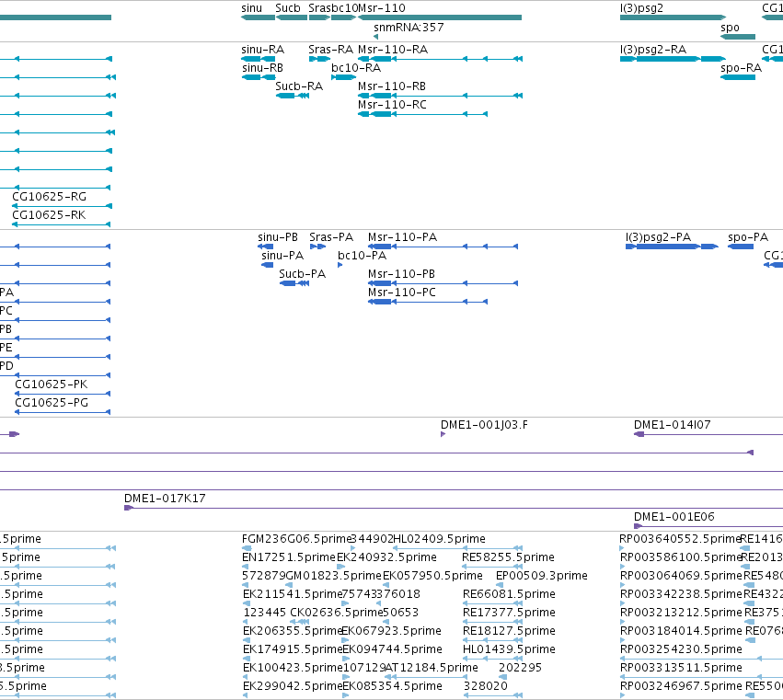Click the spo gene bar

tap(738, 37)
